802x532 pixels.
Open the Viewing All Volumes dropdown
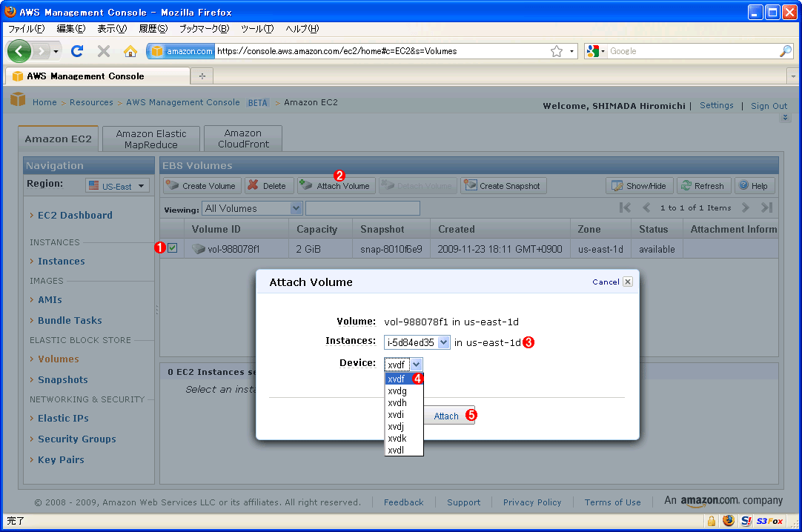253,208
